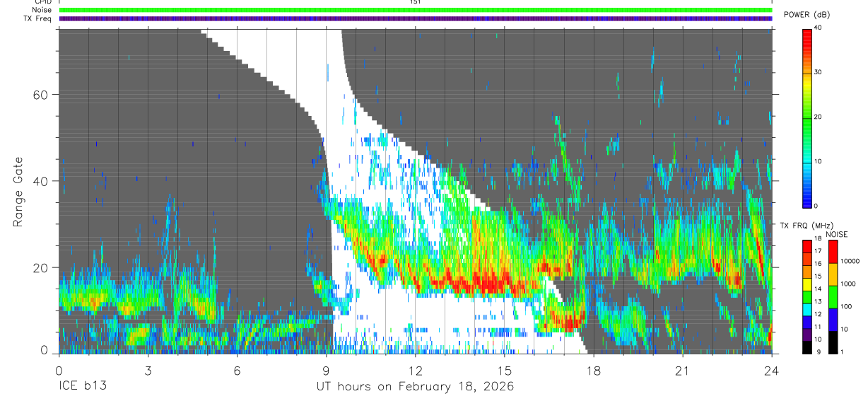Select the 12 tick label on UT hours axis
This screenshot has width=868, height=401.
[416, 371]
